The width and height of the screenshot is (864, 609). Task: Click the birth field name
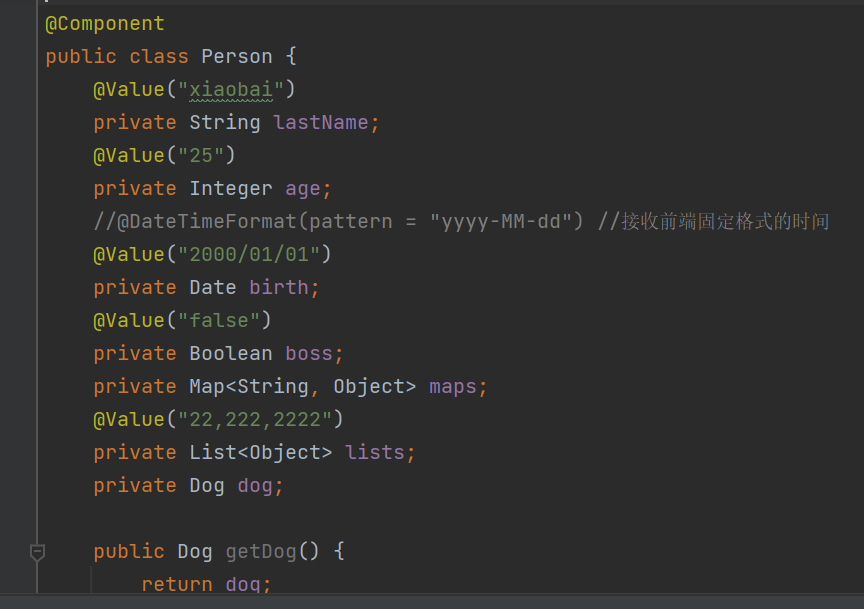coord(279,288)
